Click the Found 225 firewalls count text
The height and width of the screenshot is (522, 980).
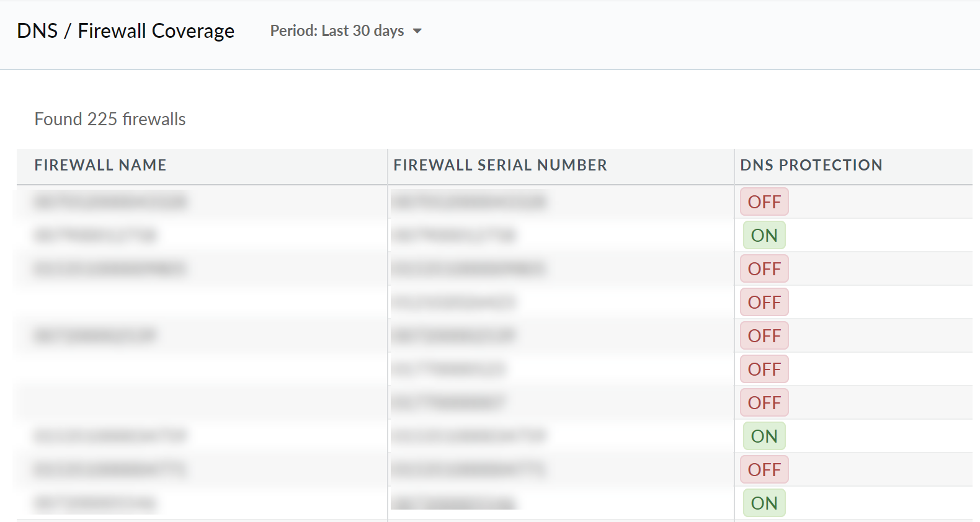pos(110,119)
